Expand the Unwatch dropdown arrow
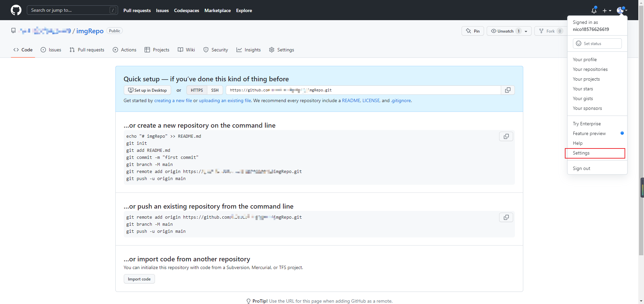This screenshot has height=304, width=644. [x=526, y=31]
